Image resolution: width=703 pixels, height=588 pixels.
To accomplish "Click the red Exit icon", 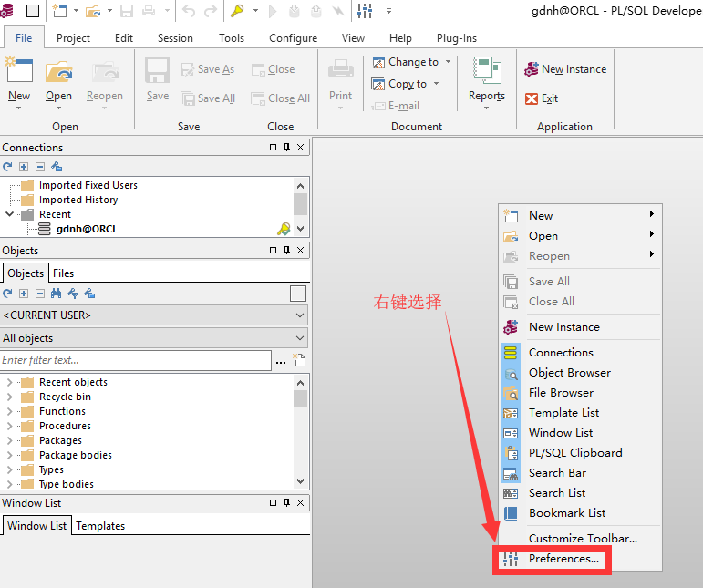I will pyautogui.click(x=532, y=98).
